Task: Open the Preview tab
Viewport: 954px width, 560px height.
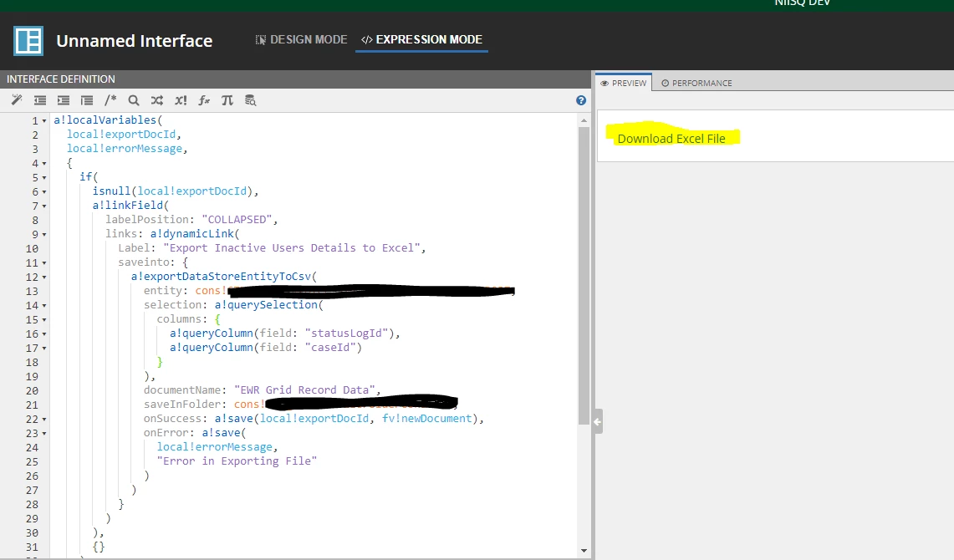Action: 624,83
